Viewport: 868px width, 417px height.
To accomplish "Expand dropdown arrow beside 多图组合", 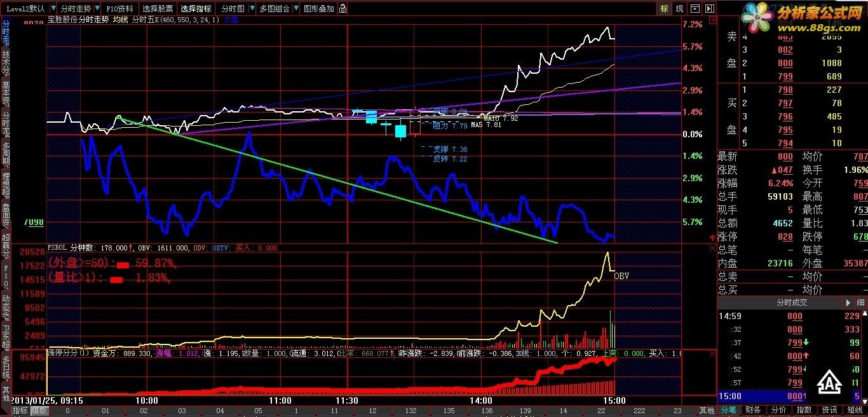I will tap(295, 9).
